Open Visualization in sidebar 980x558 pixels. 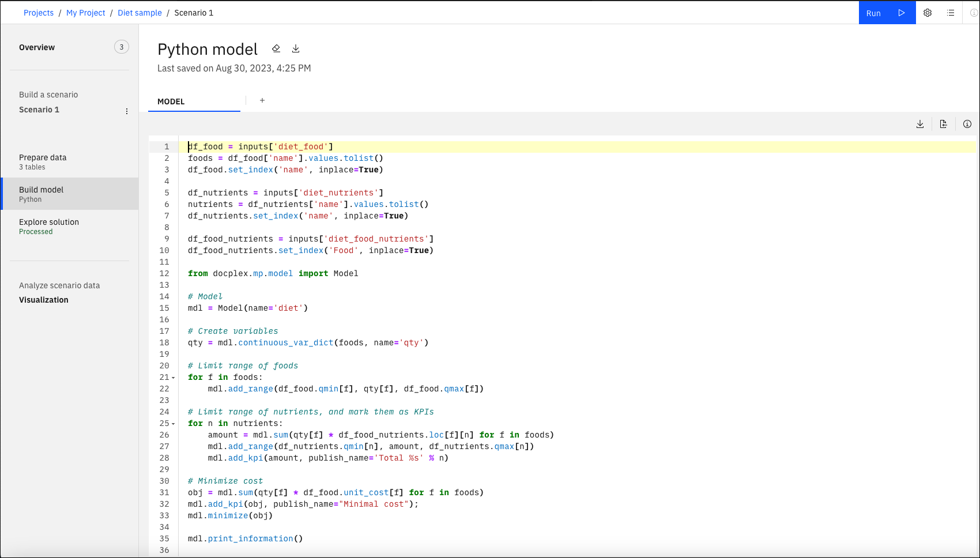pyautogui.click(x=44, y=300)
